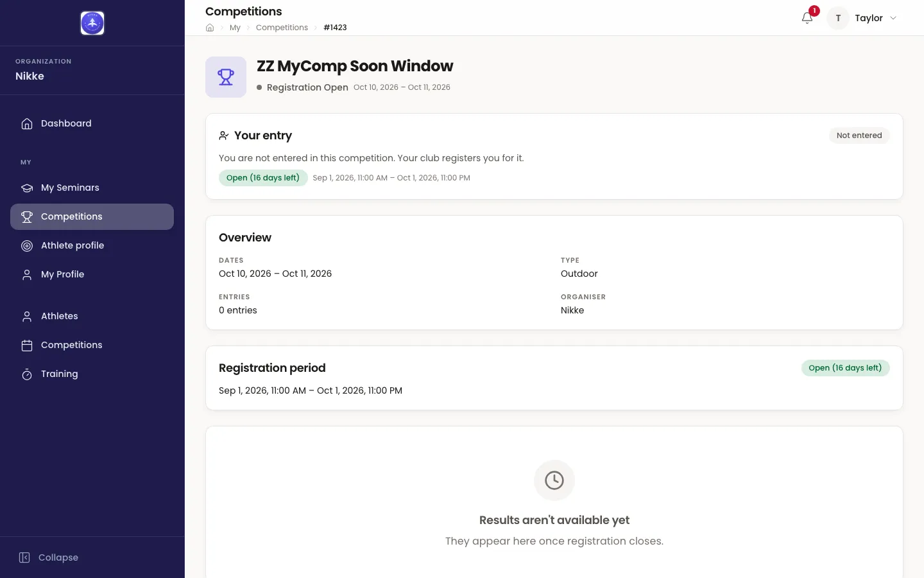Open the Training section
Screen dimensions: 924x578
[92, 374]
